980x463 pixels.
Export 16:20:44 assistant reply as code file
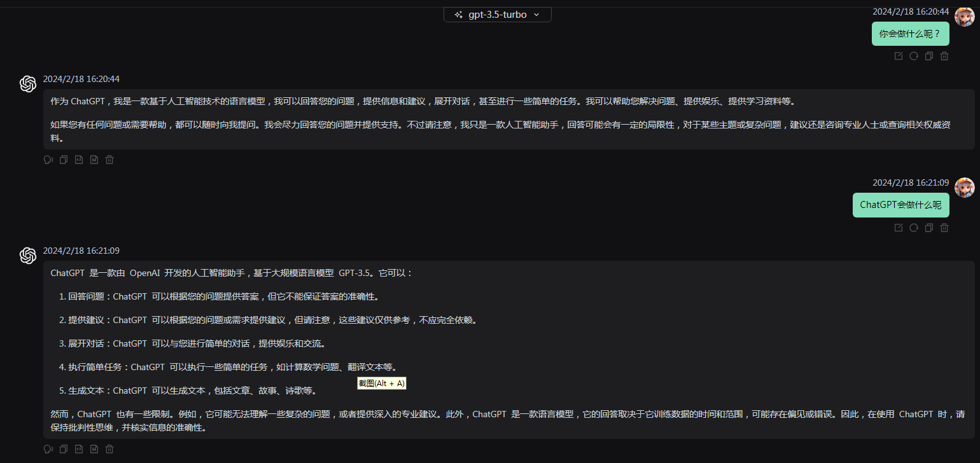click(x=78, y=160)
